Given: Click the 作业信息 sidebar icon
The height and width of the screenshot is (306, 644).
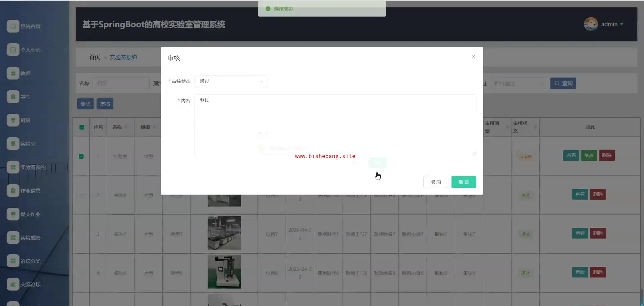Looking at the screenshot, I should pos(13,191).
